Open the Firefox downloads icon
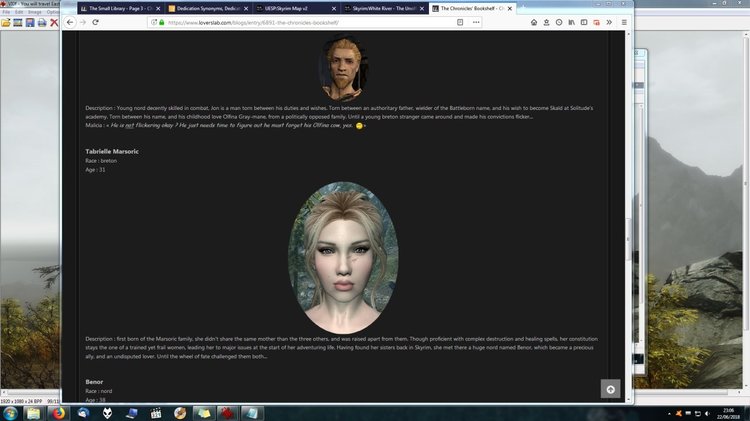Screen dimensions: 750x421 tap(546, 22)
